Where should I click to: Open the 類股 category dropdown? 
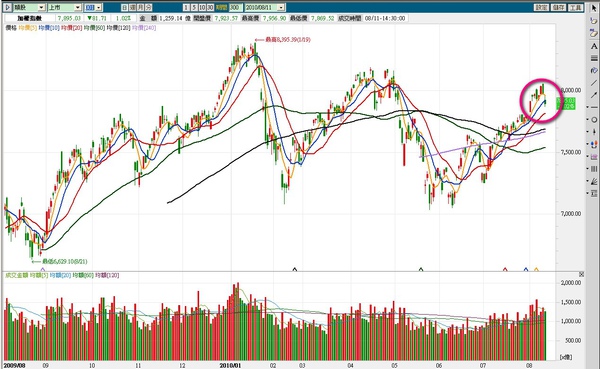[x=41, y=7]
